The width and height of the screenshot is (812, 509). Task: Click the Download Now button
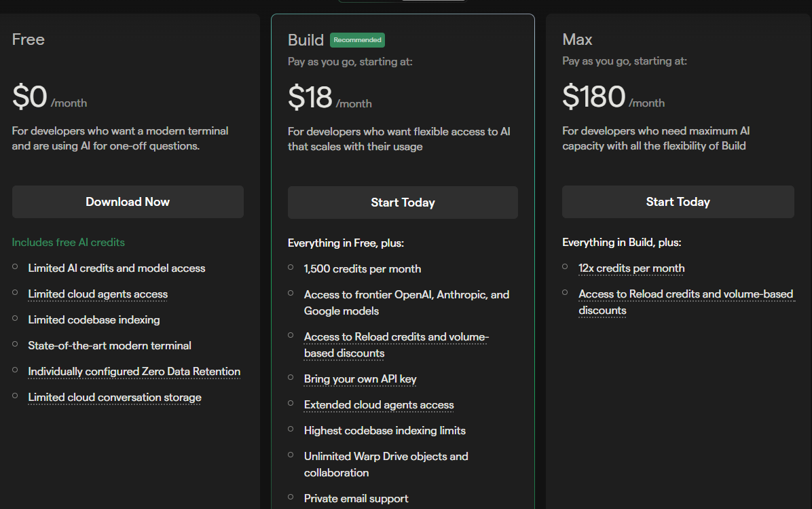(x=128, y=201)
